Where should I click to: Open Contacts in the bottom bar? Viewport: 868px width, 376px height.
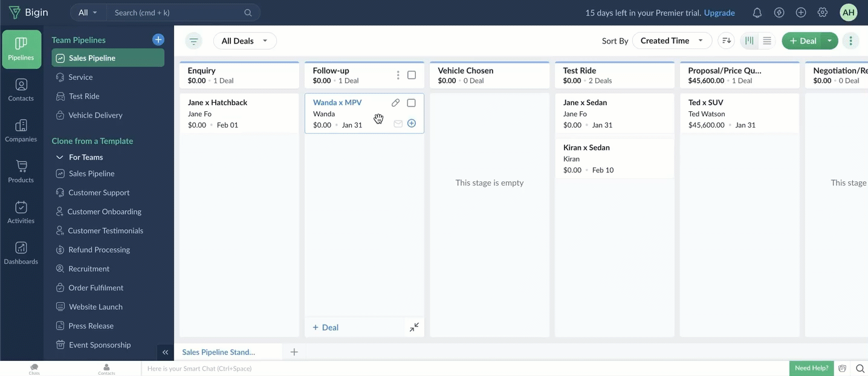coord(106,369)
